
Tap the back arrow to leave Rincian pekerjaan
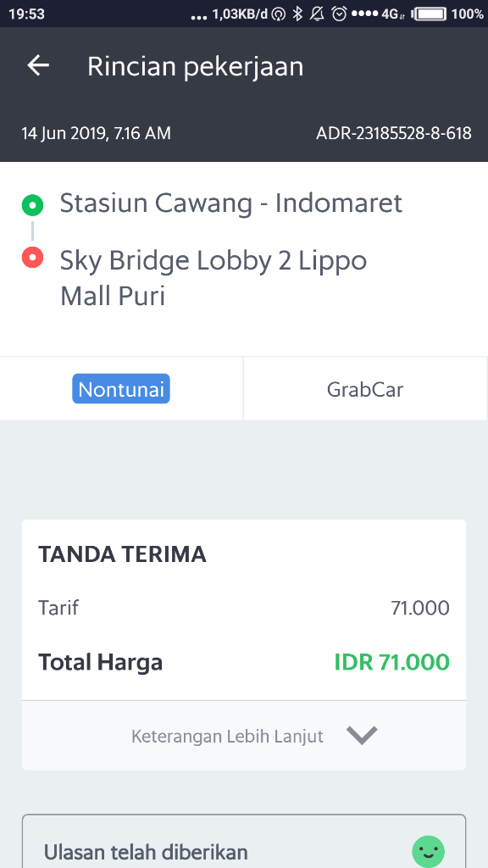[x=37, y=64]
